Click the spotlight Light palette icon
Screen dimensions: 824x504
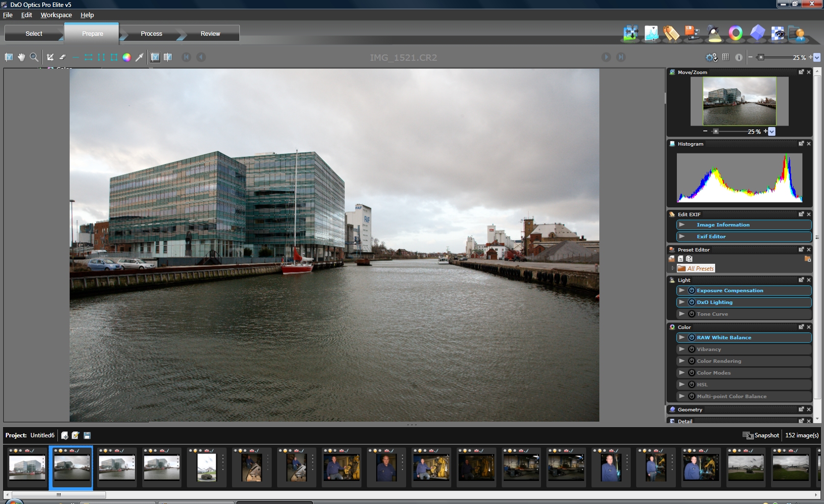point(714,33)
